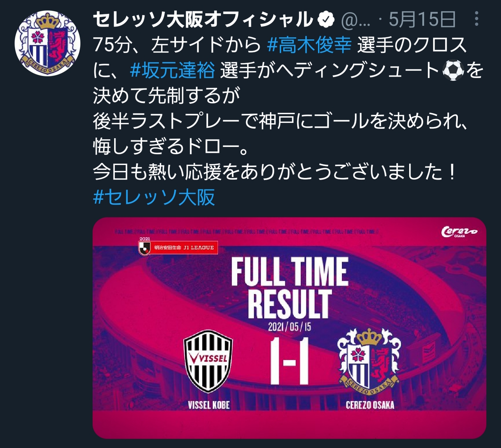Tap the Vissel Kobe crest in image

point(208,361)
